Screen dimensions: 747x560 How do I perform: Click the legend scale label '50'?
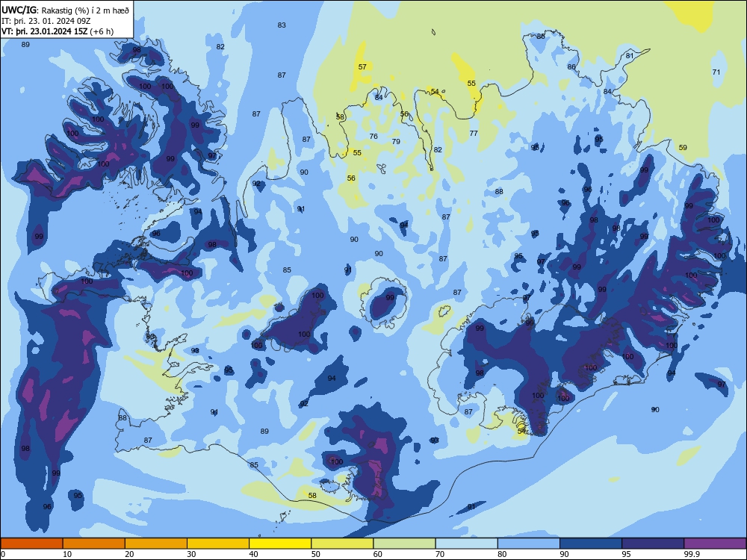[316, 554]
